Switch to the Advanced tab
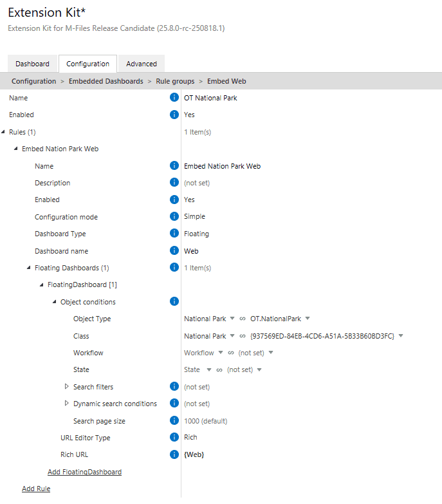Screen dimensions: 442x504 click(x=142, y=64)
